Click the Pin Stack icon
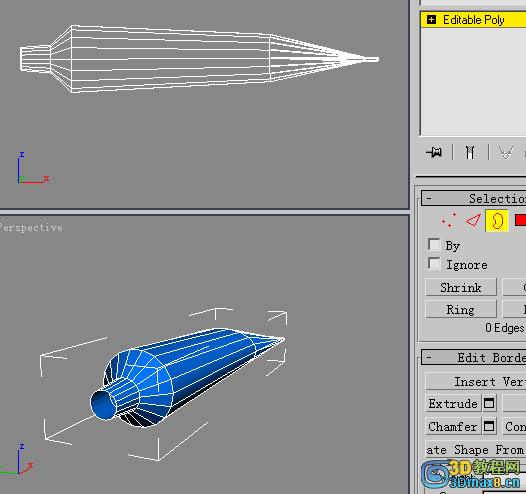Screen dimensions: 526x494 click(x=434, y=152)
